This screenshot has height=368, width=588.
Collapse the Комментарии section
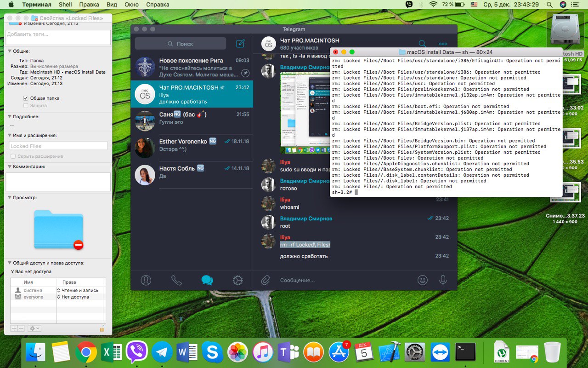point(9,167)
